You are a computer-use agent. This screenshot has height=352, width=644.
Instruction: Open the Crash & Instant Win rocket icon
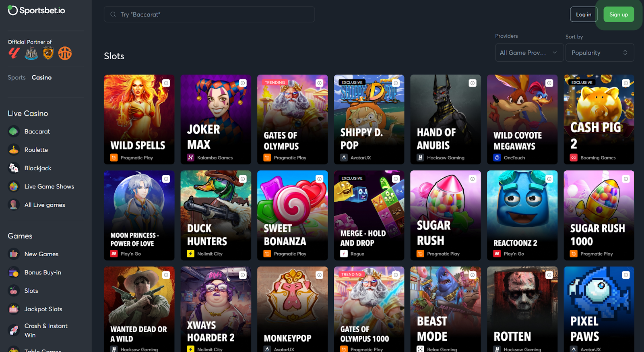[x=14, y=330]
